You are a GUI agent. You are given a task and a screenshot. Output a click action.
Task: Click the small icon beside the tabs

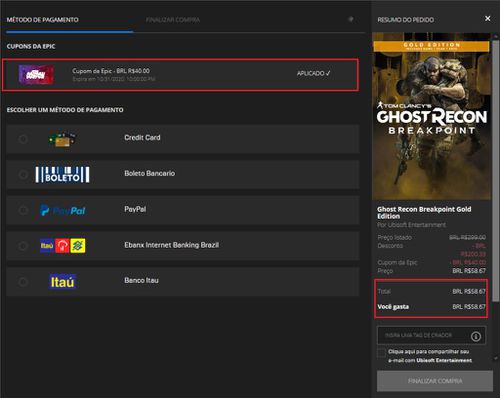[x=351, y=19]
